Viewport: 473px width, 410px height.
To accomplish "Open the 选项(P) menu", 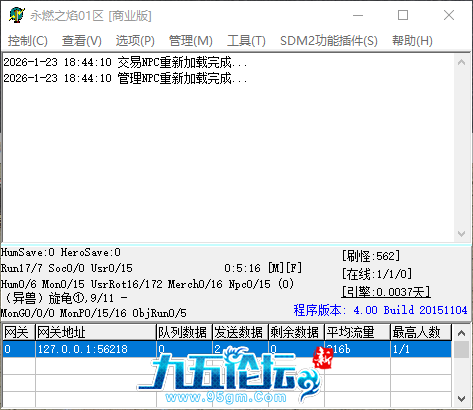I will coord(135,41).
